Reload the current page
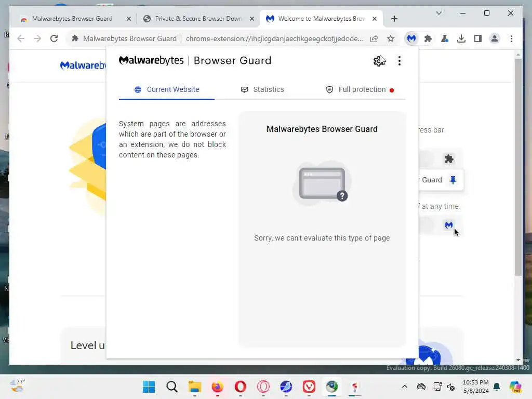 [54, 38]
